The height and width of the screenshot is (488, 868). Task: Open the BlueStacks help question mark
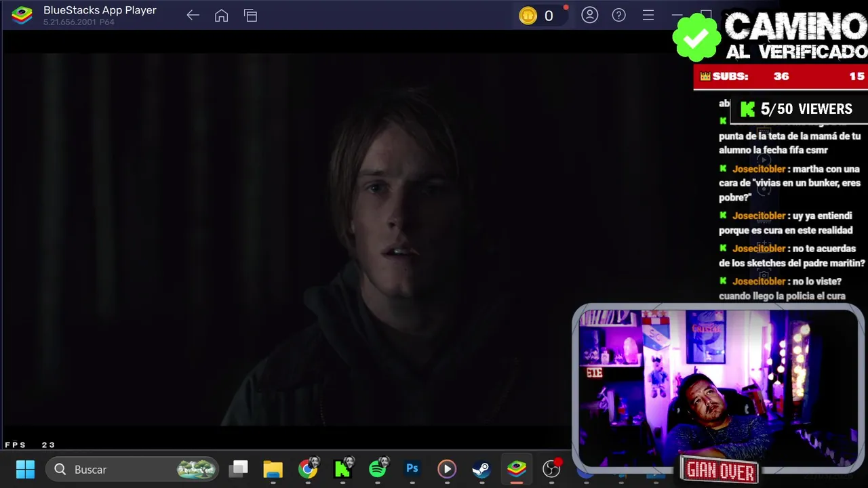pyautogui.click(x=618, y=15)
